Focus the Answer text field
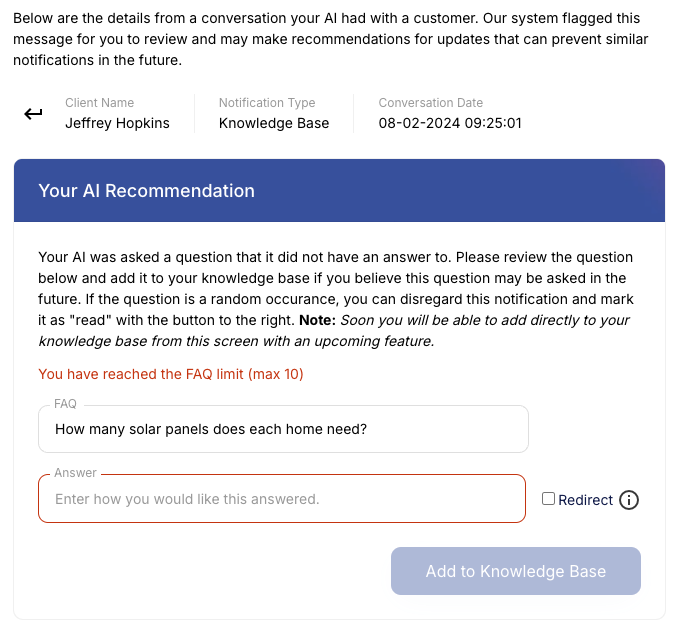The width and height of the screenshot is (676, 630). point(281,498)
